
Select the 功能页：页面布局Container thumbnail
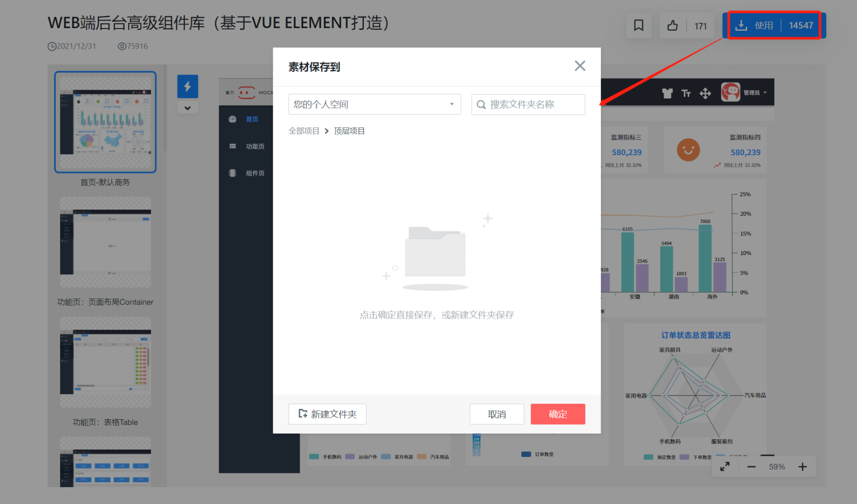tap(105, 242)
